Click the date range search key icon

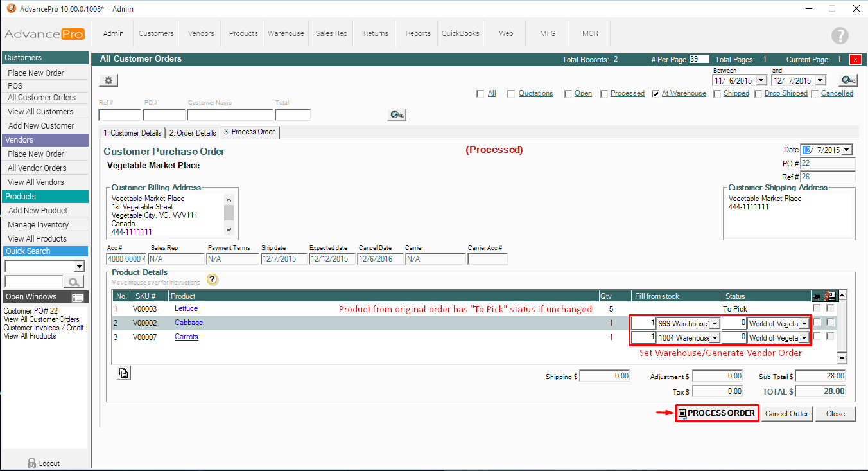tap(848, 80)
